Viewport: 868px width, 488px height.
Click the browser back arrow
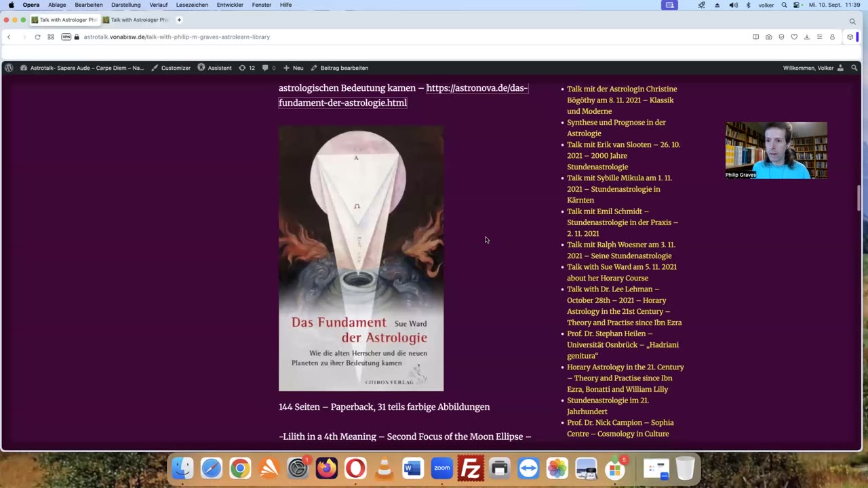[9, 37]
